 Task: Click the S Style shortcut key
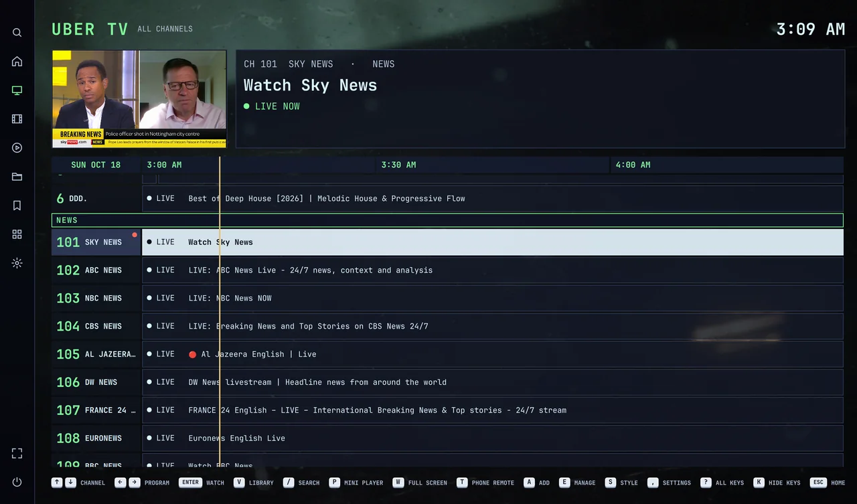[621, 483]
